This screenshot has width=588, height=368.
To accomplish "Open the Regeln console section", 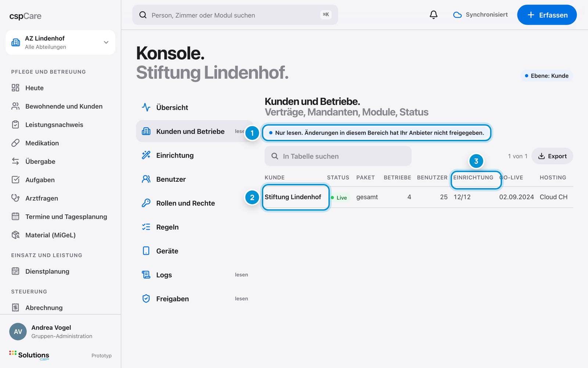I will coord(194,227).
